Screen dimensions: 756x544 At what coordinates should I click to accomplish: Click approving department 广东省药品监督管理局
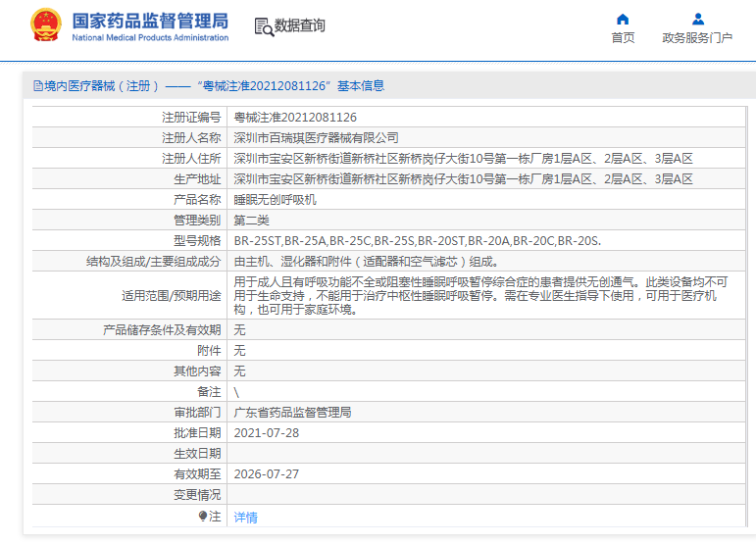[291, 412]
